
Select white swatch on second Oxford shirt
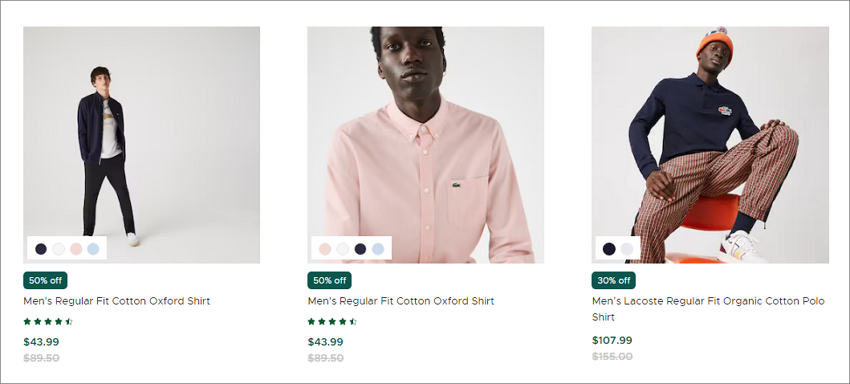point(343,249)
